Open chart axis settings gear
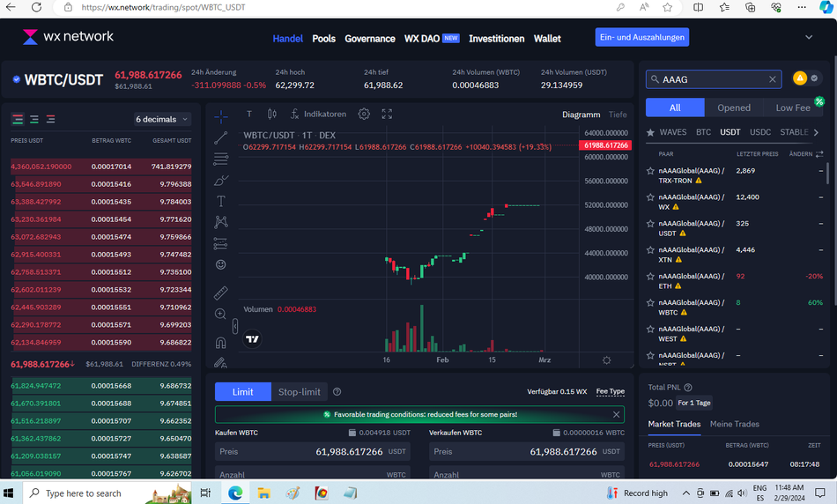The image size is (837, 504). coord(607,360)
